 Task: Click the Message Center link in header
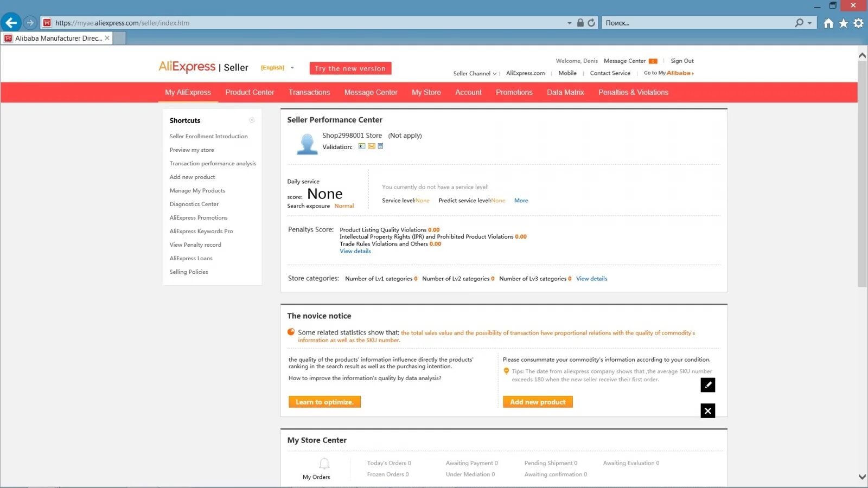tap(624, 61)
